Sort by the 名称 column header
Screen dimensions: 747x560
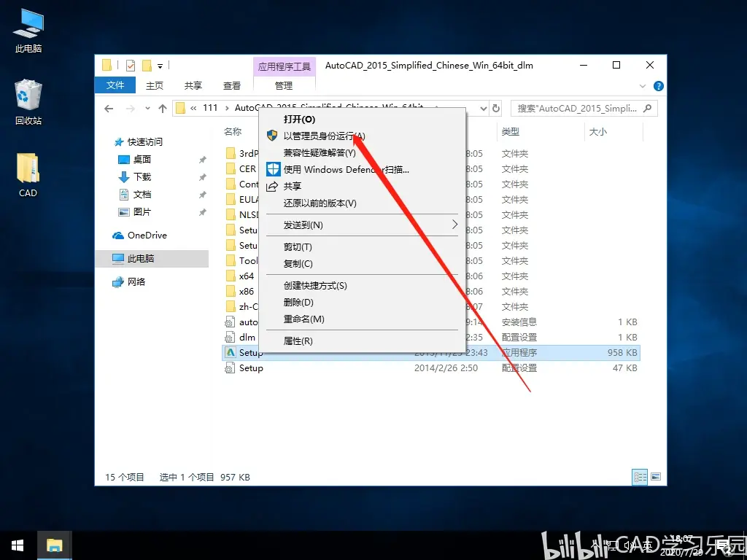pos(233,131)
